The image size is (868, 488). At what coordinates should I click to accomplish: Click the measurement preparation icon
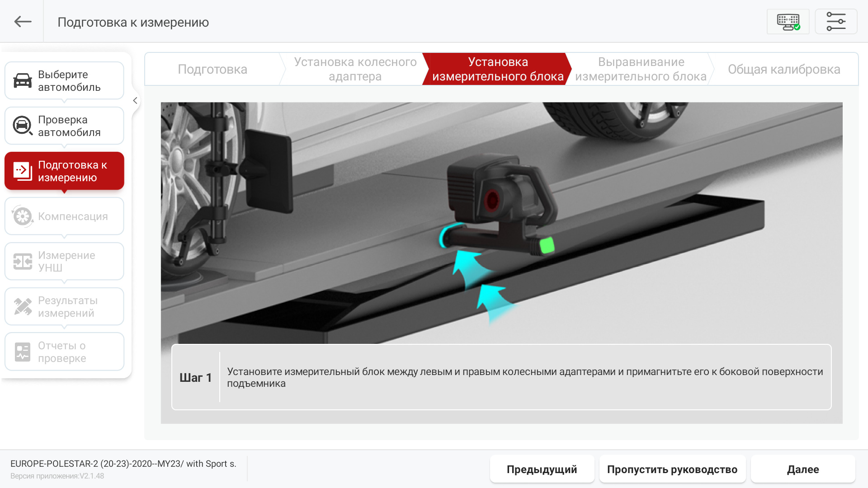pos(22,171)
